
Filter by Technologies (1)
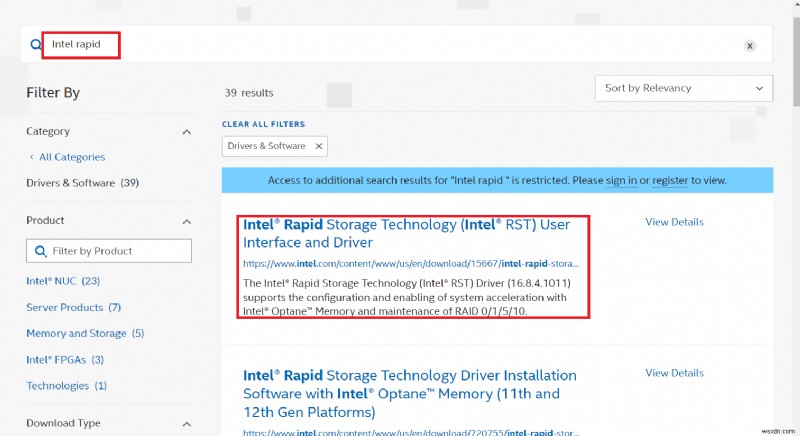click(x=66, y=386)
